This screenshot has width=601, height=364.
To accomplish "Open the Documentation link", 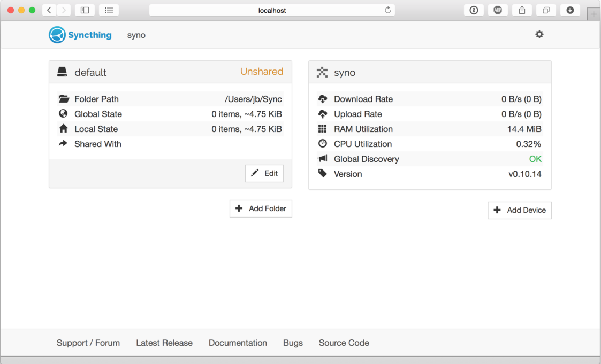I will point(238,343).
